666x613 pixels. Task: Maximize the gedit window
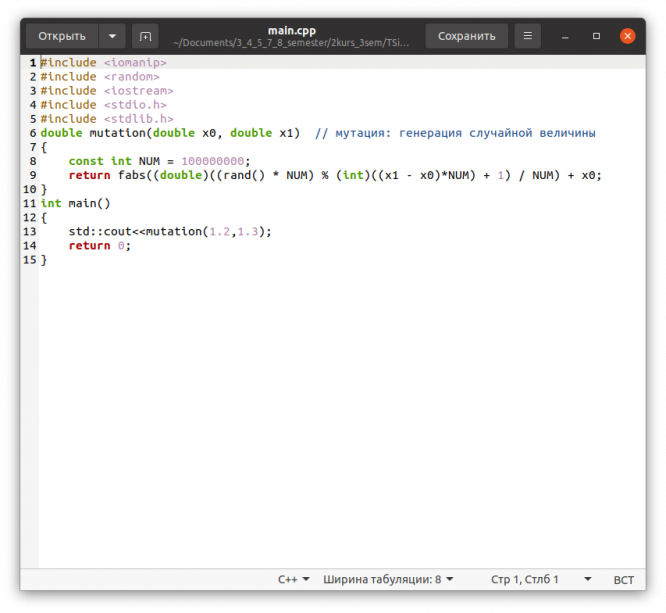click(x=597, y=36)
